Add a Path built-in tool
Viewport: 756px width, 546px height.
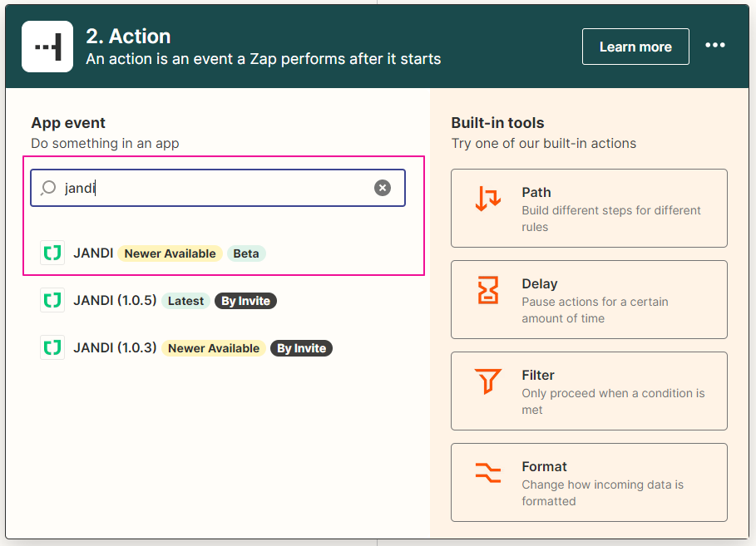coord(589,209)
